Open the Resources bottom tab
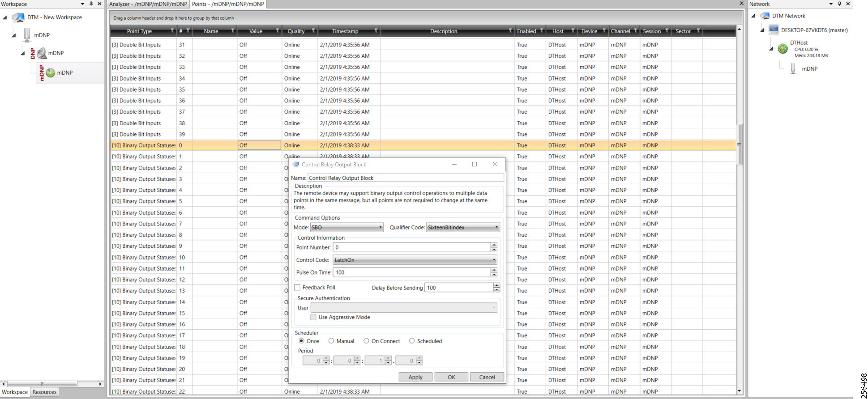The image size is (868, 399). point(45,392)
